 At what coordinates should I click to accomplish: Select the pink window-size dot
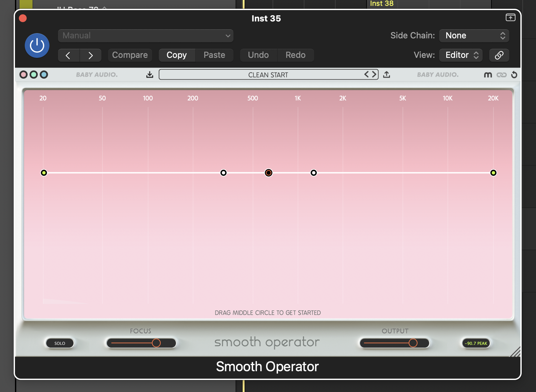click(23, 74)
